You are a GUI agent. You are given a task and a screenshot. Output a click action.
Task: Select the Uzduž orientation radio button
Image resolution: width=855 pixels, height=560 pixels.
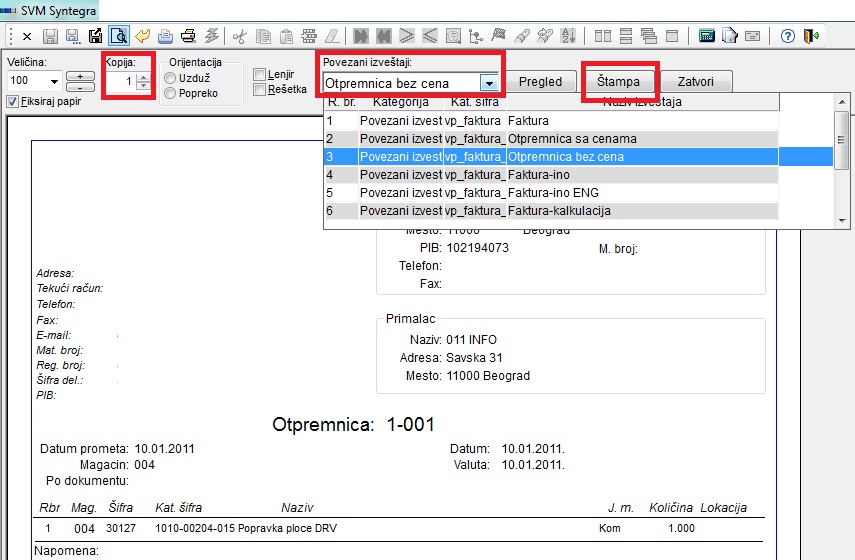(x=171, y=78)
